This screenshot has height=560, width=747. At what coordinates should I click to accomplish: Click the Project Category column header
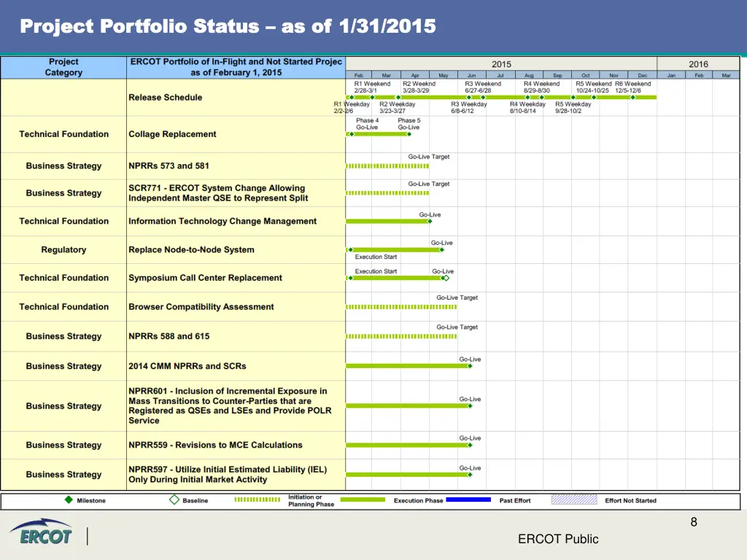pyautogui.click(x=63, y=67)
